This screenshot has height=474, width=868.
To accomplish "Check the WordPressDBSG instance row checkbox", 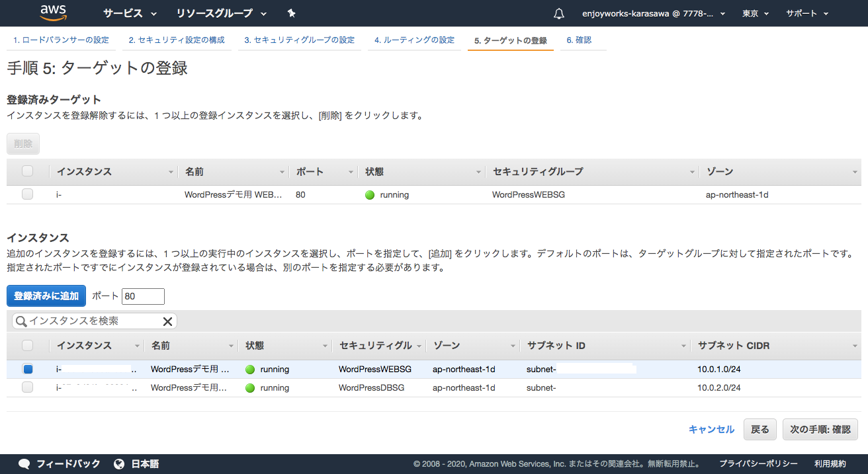I will pos(27,387).
